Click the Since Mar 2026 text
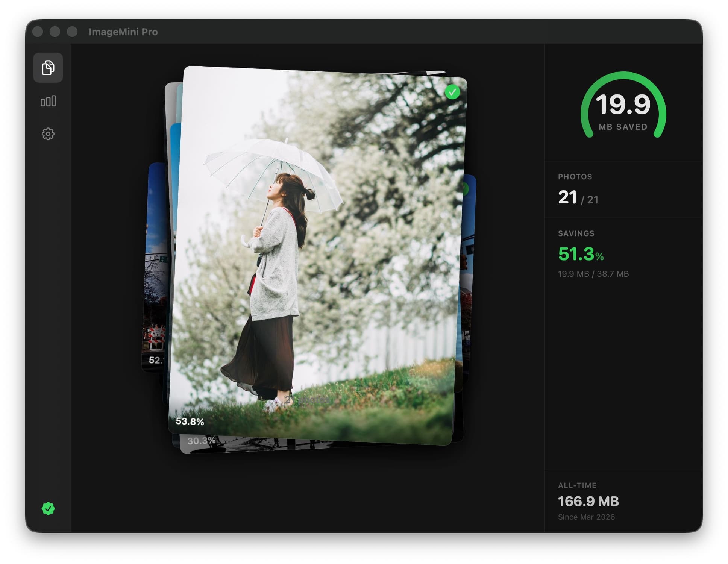The width and height of the screenshot is (728, 564). coord(586,517)
